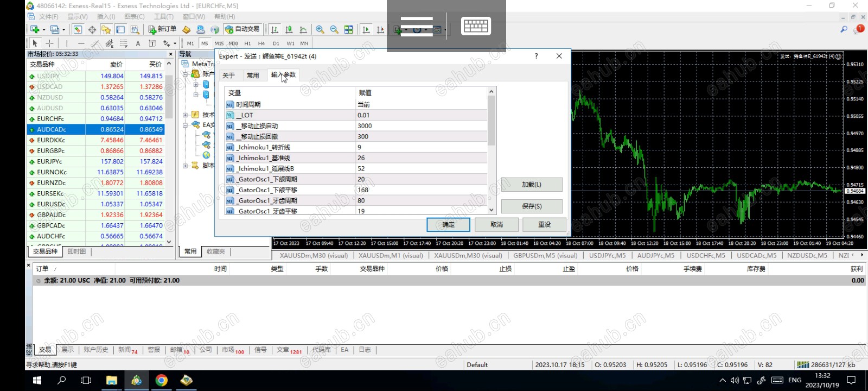
Task: Switch to bar chart display
Action: click(275, 29)
